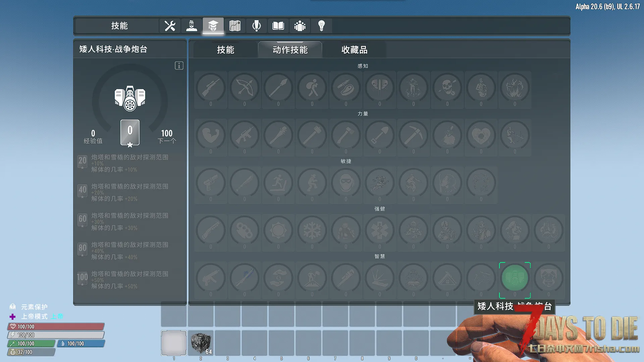
Task: Click the 上帝模式 buff indicator
Action: click(36, 316)
